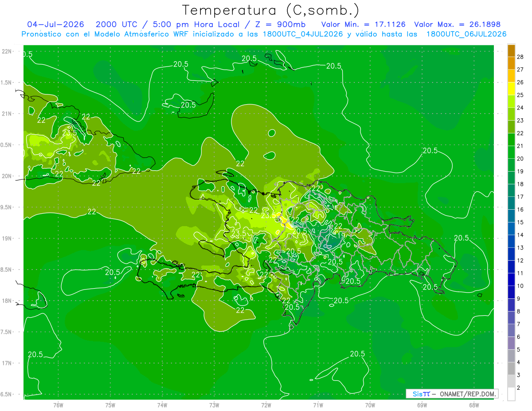The image size is (532, 411).
Task: Click the legend scale value '26'
Action: [x=520, y=82]
